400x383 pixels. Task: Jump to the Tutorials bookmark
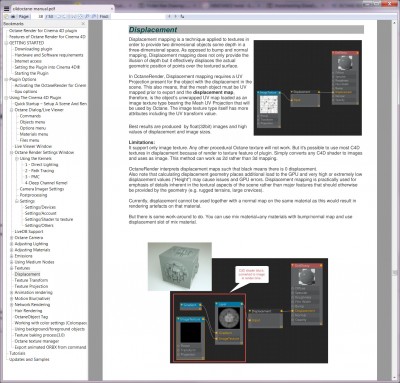17,353
